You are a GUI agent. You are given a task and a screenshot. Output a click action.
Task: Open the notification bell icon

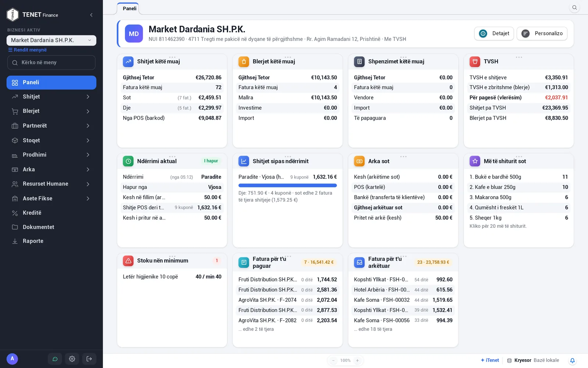(572, 361)
